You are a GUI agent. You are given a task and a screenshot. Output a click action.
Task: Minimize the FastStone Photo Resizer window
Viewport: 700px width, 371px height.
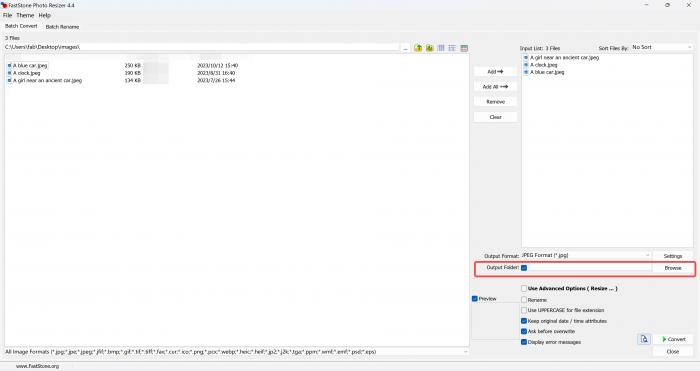[646, 5]
